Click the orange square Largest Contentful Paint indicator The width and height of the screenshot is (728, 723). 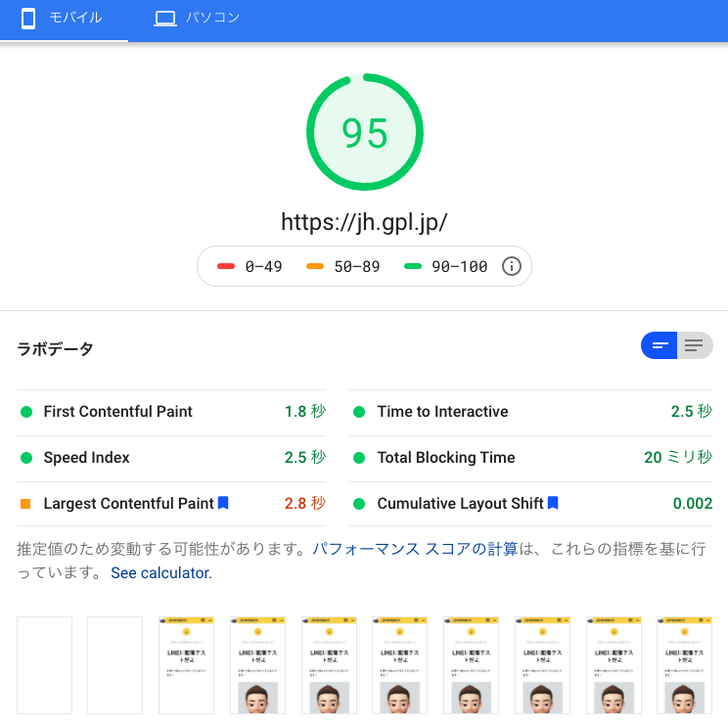point(26,504)
